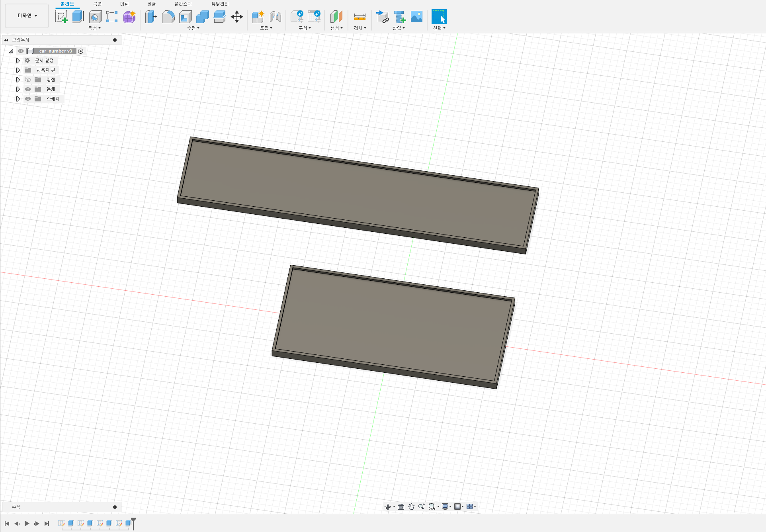Open the 검사 menu

[x=360, y=28]
